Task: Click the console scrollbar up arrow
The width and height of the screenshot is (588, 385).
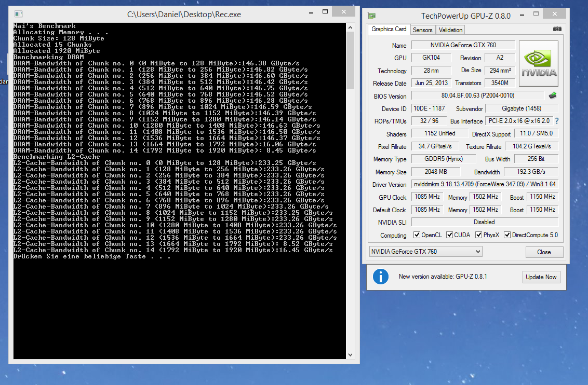Action: coord(350,27)
